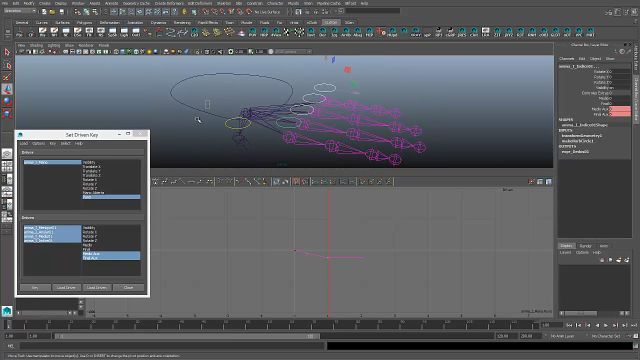Click the range slider bar below the timeline
The image size is (640, 360).
coord(187,336)
